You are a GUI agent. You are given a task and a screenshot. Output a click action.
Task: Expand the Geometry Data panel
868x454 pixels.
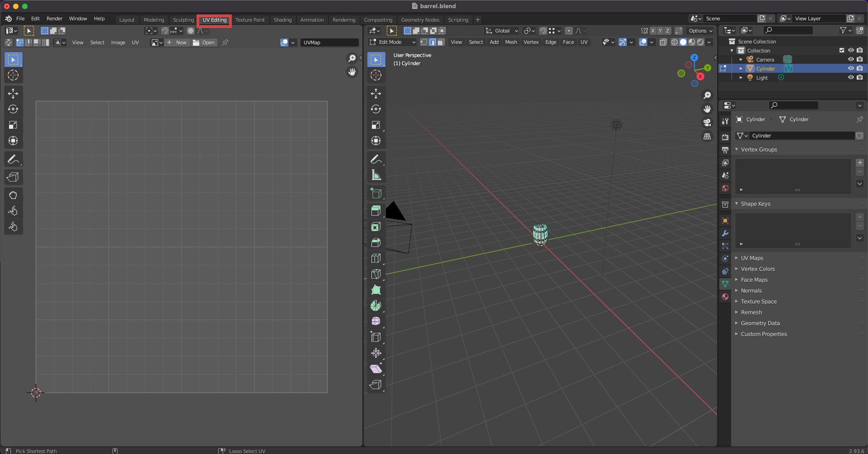760,323
